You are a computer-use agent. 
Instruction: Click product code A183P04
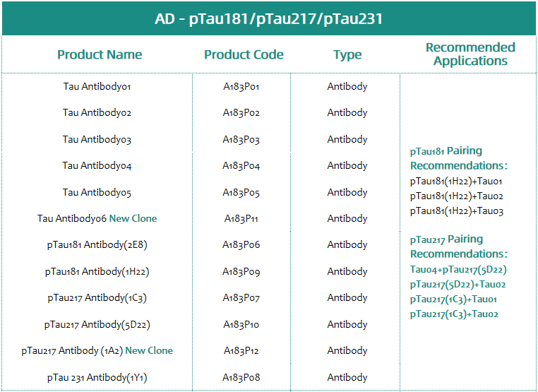point(241,166)
